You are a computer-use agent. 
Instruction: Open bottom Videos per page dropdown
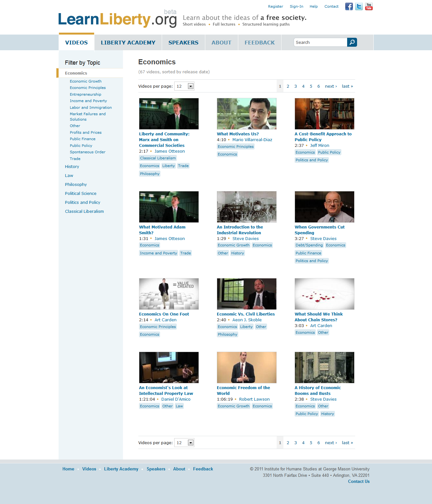point(184,443)
